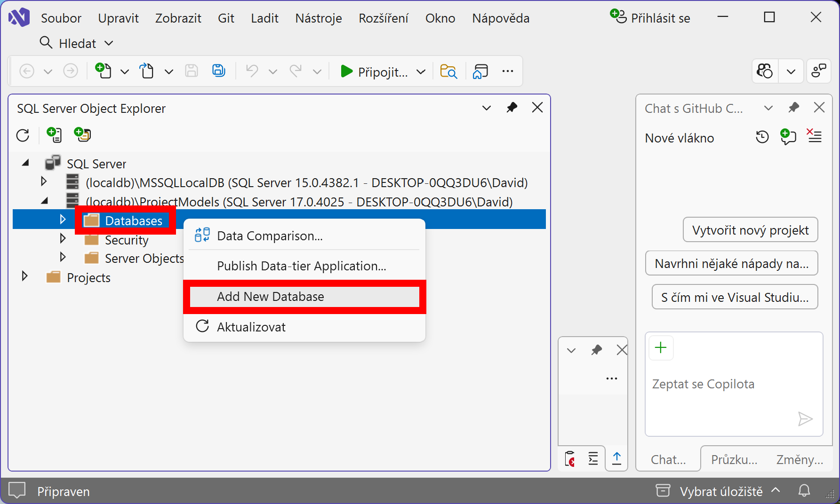The width and height of the screenshot is (840, 504).
Task: Choose Data Comparison from context menu
Action: tap(304, 236)
